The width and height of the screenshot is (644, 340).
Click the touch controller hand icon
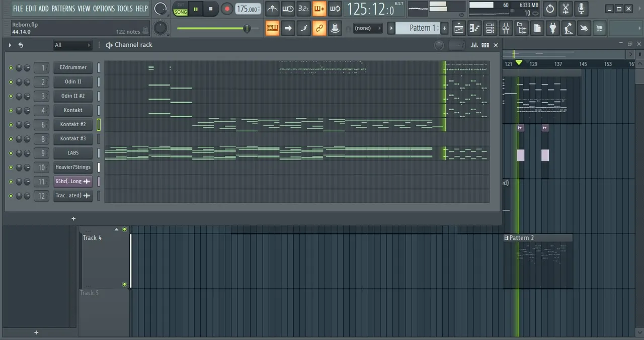(x=584, y=28)
